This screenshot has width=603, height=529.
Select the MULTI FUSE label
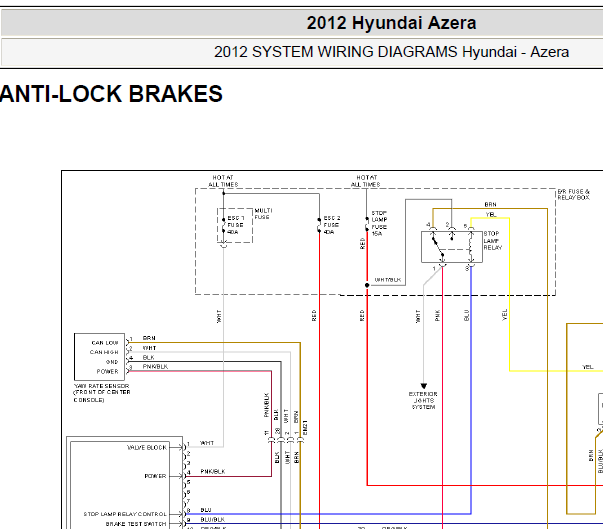point(263,214)
